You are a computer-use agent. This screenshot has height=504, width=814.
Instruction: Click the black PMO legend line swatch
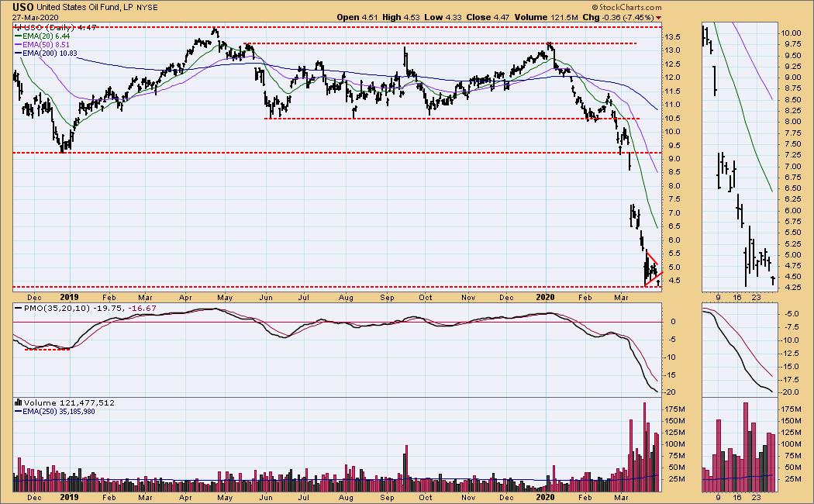tap(18, 308)
